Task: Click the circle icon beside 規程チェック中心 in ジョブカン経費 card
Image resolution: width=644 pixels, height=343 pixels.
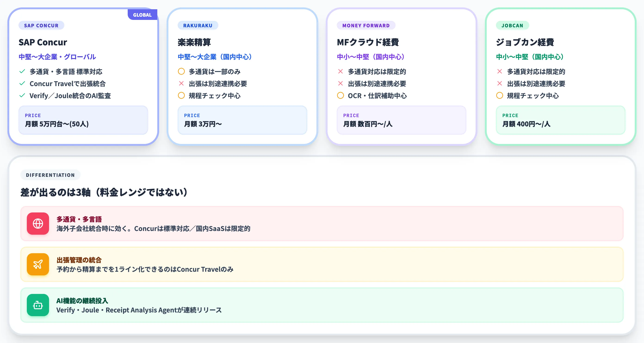Action: [x=499, y=95]
